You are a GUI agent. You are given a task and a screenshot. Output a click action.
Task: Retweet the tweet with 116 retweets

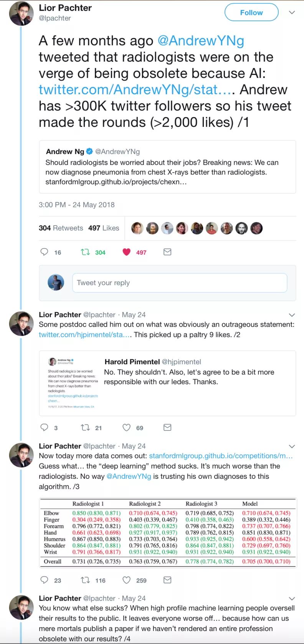pos(85,580)
